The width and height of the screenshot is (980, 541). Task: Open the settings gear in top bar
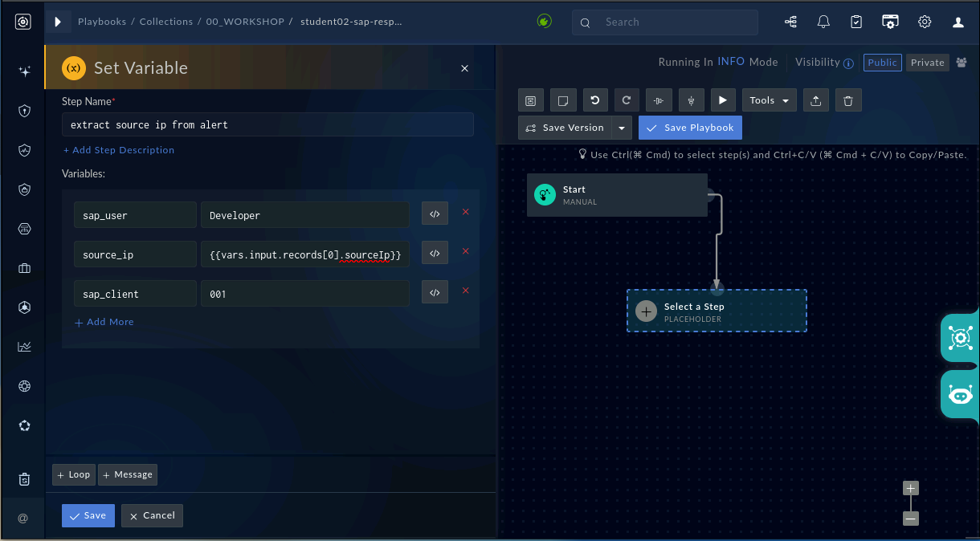[925, 22]
